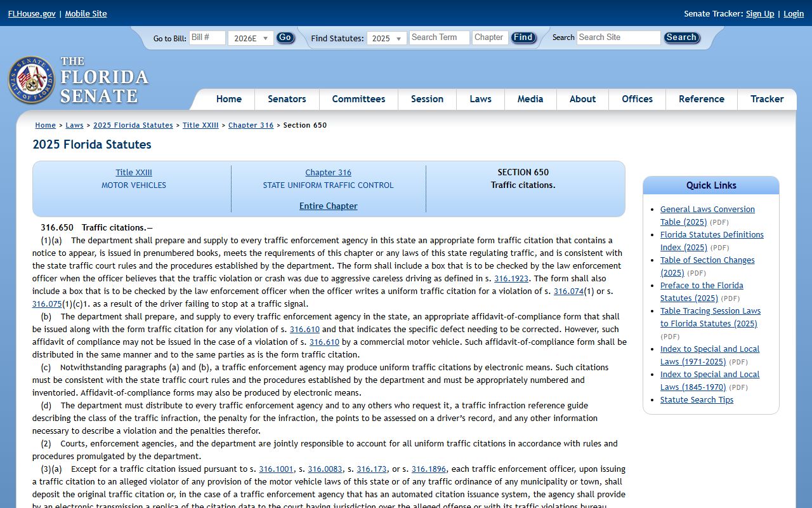Open statute reference 316.1001 link
Viewport: 812px width, 508px height.
(276, 469)
